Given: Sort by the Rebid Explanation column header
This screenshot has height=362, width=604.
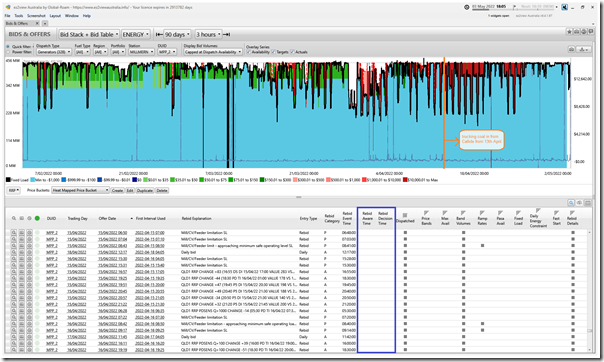Looking at the screenshot, I should coord(196,218).
